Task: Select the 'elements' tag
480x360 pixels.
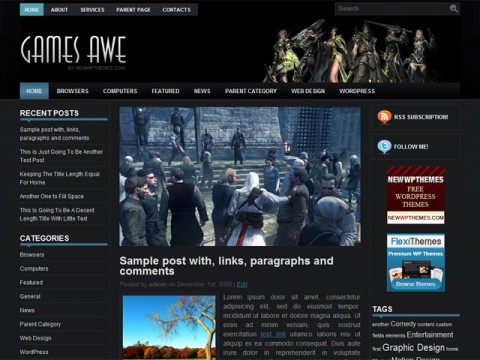Action: (395, 336)
